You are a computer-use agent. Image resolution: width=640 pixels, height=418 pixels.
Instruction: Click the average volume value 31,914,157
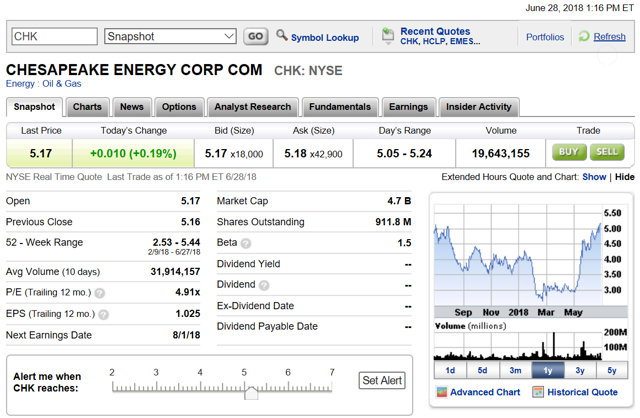point(175,272)
